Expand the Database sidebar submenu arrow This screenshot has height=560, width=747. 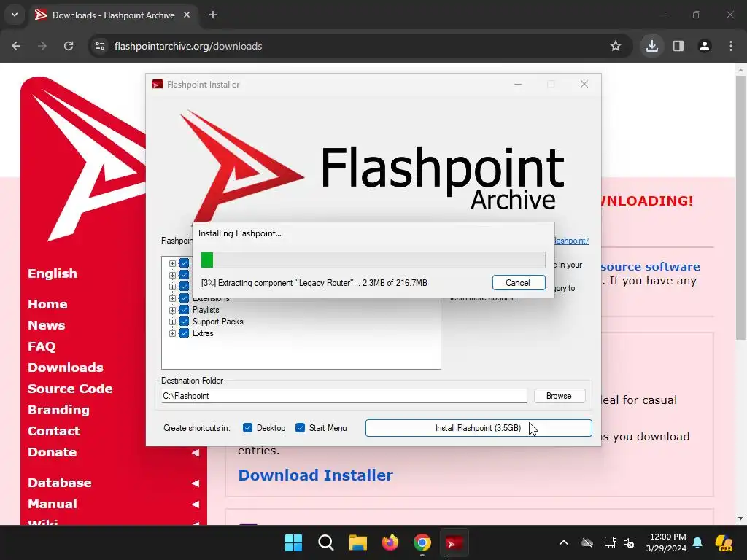pyautogui.click(x=196, y=483)
